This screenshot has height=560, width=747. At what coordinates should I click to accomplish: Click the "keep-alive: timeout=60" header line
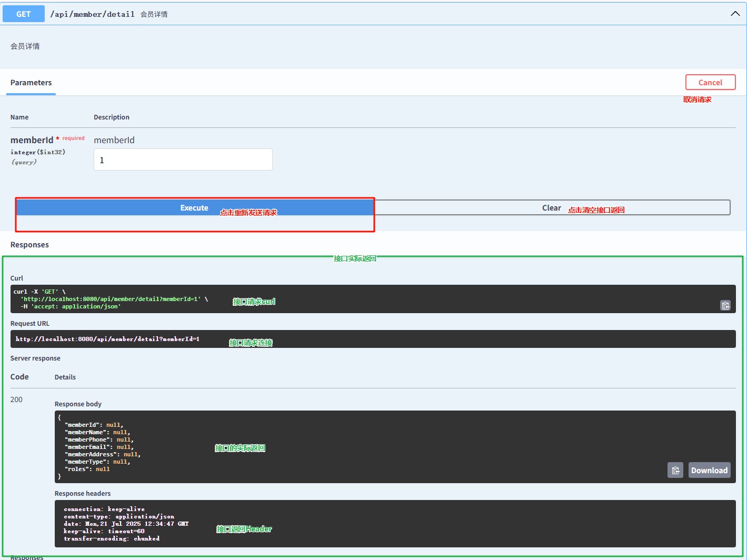(x=104, y=531)
